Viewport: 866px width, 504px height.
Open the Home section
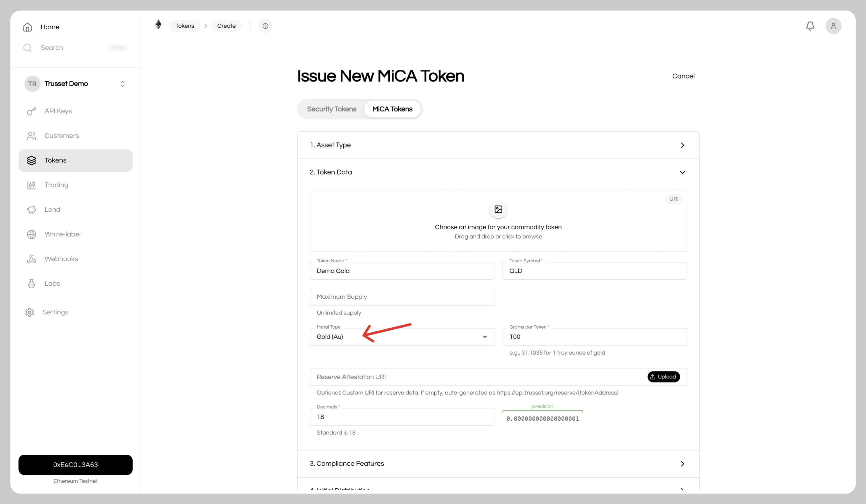[x=50, y=27]
